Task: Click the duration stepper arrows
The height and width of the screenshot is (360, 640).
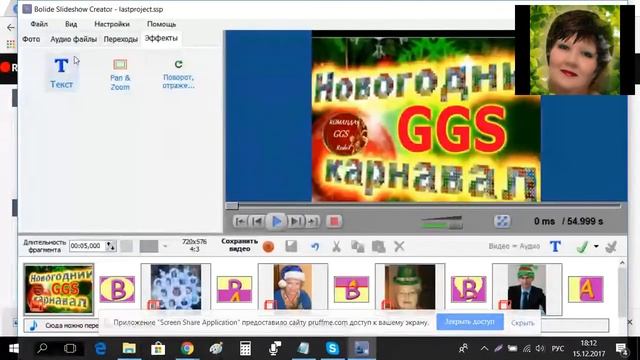Action: 111,246
